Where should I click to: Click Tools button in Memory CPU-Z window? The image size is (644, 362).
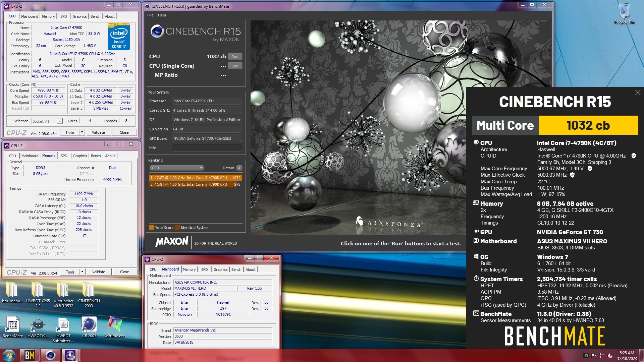70,272
